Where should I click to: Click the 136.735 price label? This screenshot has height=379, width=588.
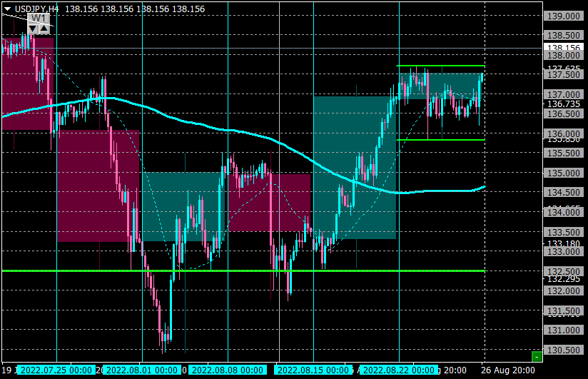[x=564, y=104]
